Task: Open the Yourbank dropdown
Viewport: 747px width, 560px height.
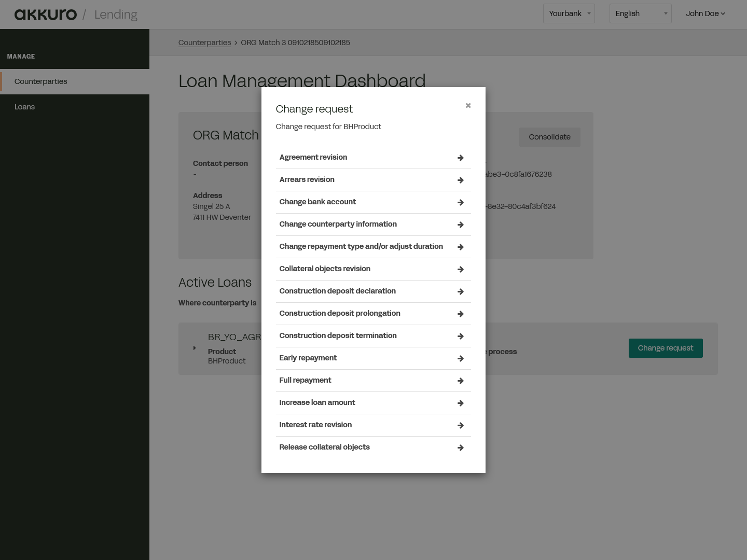Action: coord(569,13)
